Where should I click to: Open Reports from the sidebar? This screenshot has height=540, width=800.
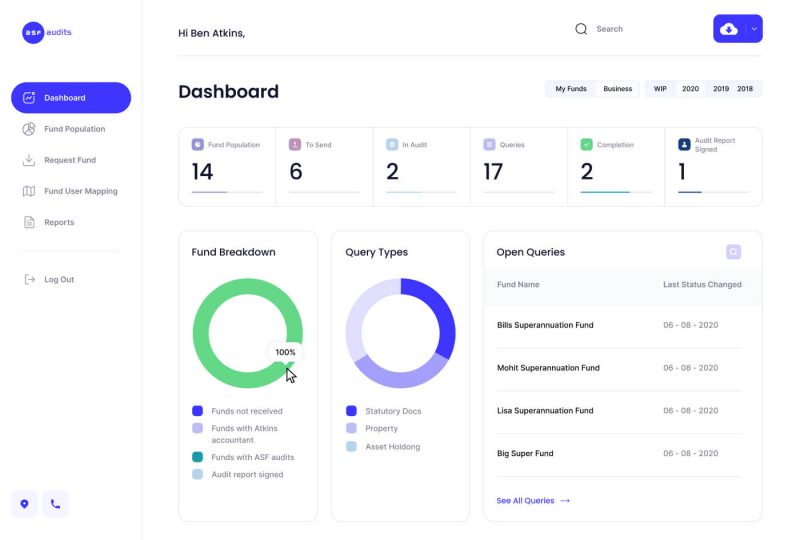[x=59, y=222]
